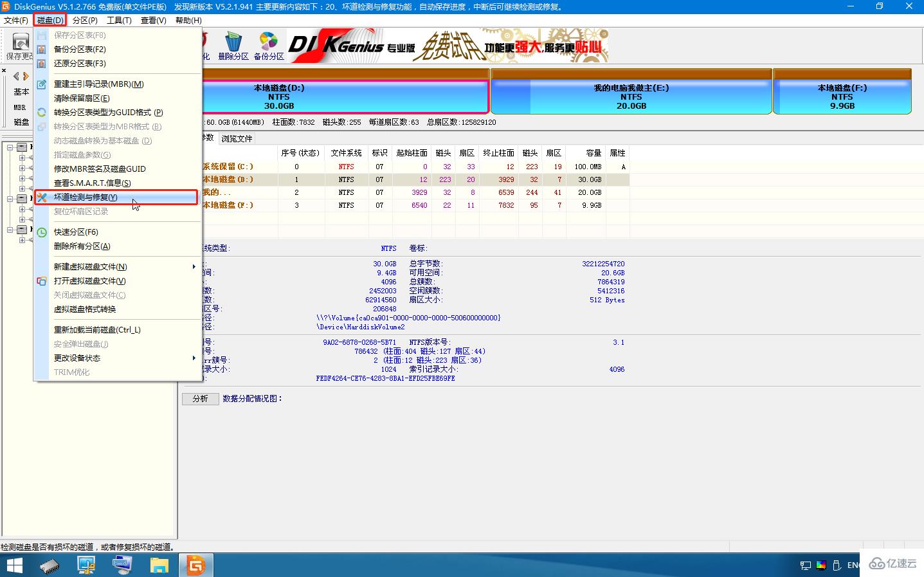Select the 系统保留(C:) row in partition table

coord(415,167)
